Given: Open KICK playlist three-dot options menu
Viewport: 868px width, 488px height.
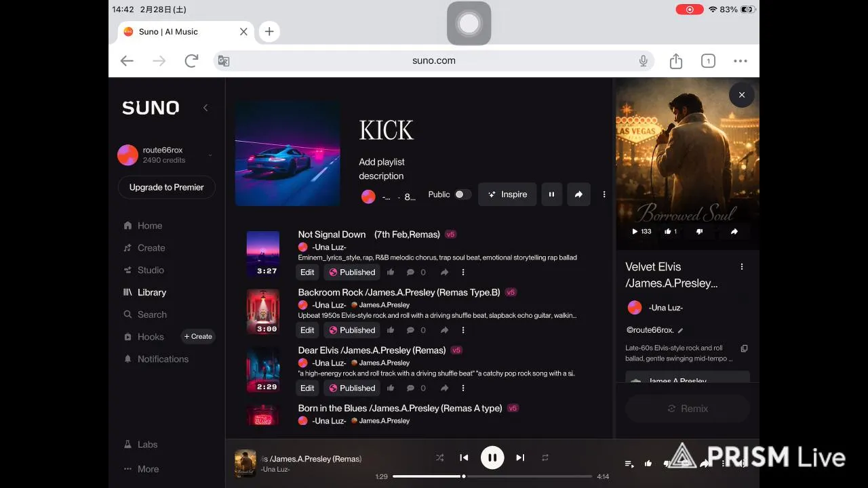Looking at the screenshot, I should [x=604, y=195].
